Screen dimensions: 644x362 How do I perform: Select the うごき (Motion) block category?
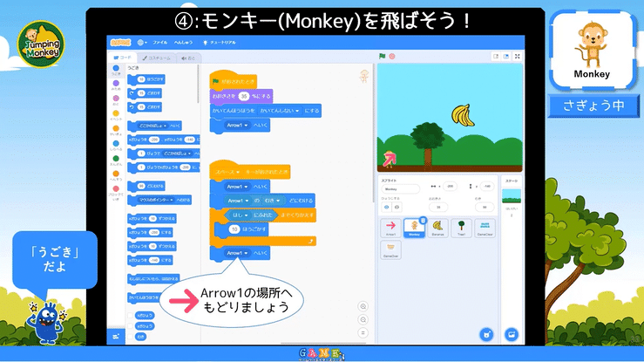point(116,70)
